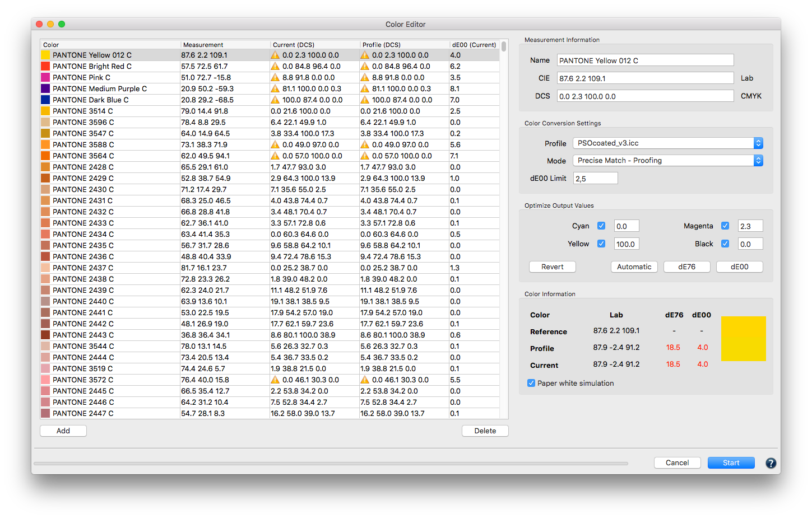Click the Name input field
This screenshot has height=519, width=812.
(x=645, y=60)
